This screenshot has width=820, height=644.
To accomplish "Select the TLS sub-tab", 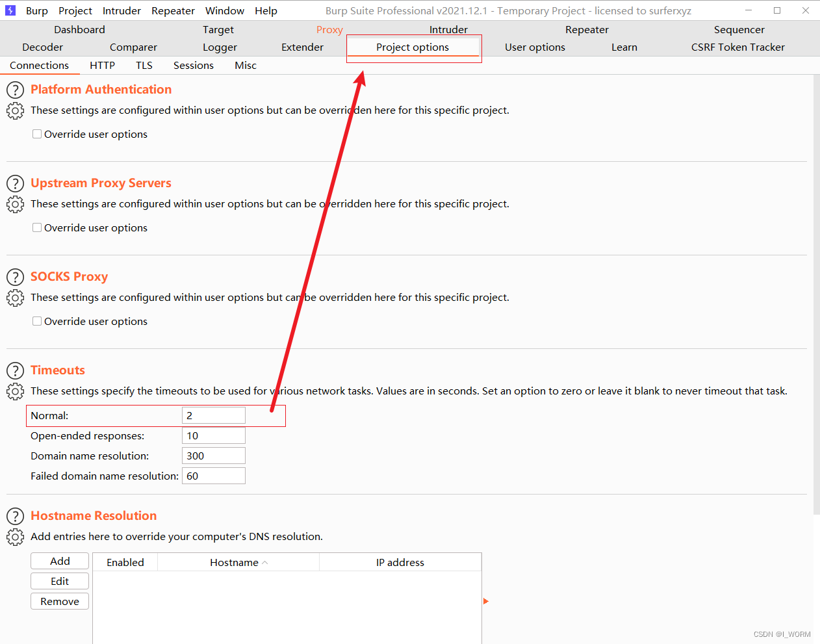I will click(x=144, y=65).
